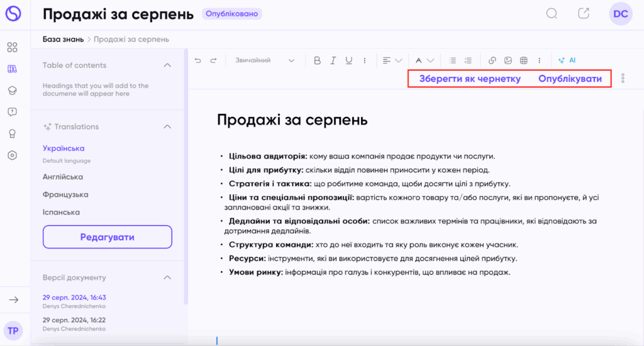This screenshot has width=644, height=346.
Task: Open the AI assistant tool
Action: point(567,60)
